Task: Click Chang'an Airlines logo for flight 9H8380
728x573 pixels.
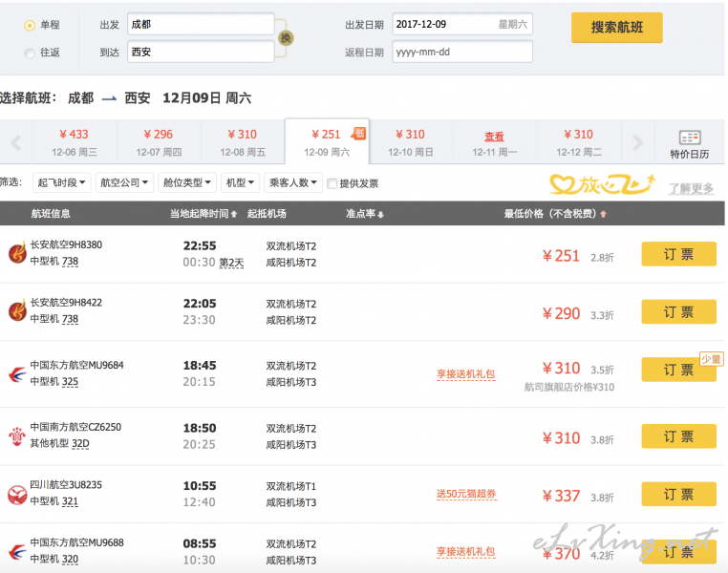Action: tap(17, 253)
